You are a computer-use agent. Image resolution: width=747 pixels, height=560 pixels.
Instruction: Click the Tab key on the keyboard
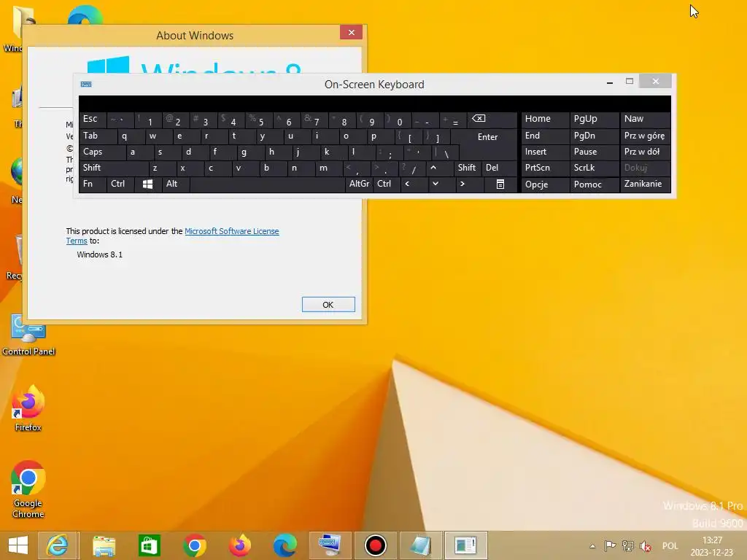pyautogui.click(x=98, y=136)
